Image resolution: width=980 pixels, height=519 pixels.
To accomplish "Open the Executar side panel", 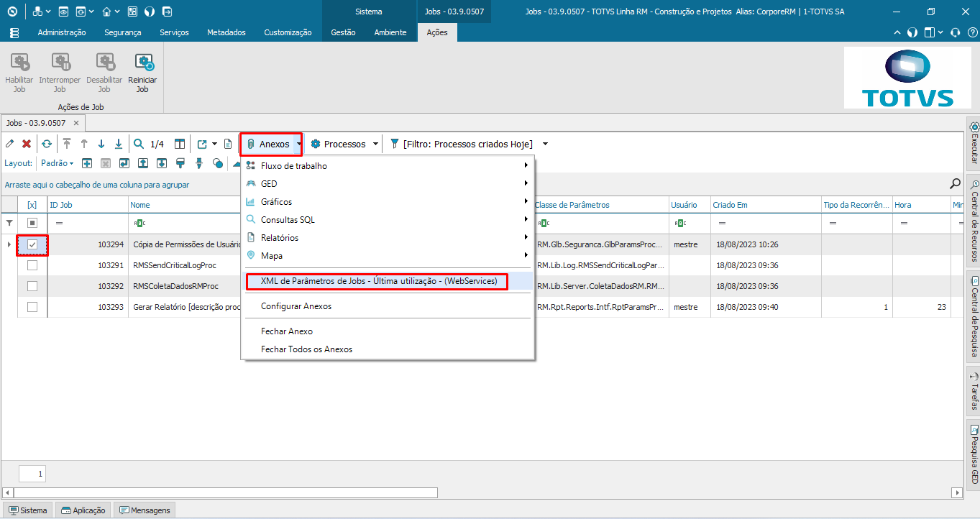I will 974,143.
